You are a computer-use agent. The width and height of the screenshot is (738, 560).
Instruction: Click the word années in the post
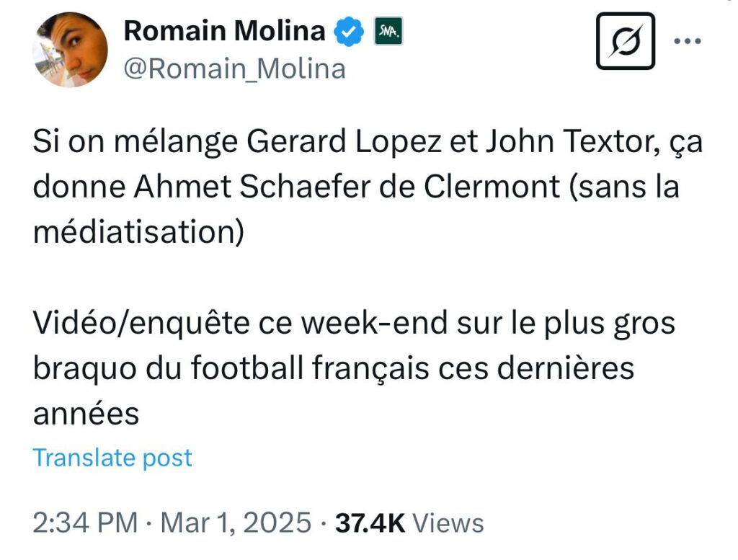coord(85,414)
